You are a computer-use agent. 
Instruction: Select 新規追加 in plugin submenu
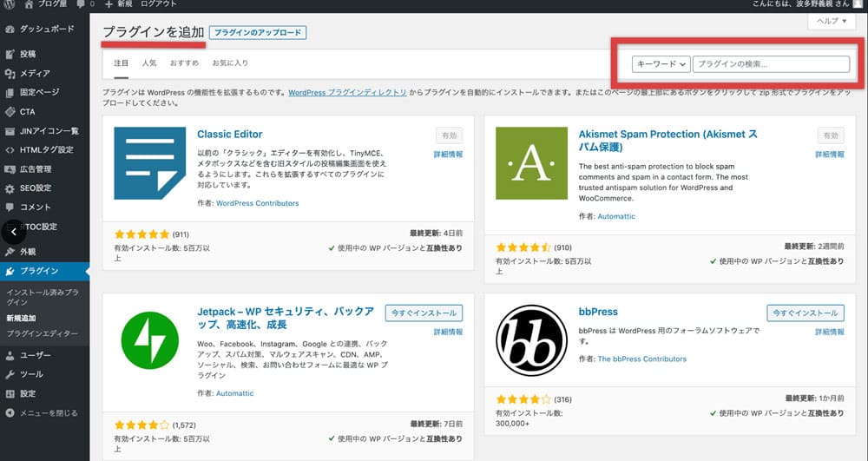(21, 319)
